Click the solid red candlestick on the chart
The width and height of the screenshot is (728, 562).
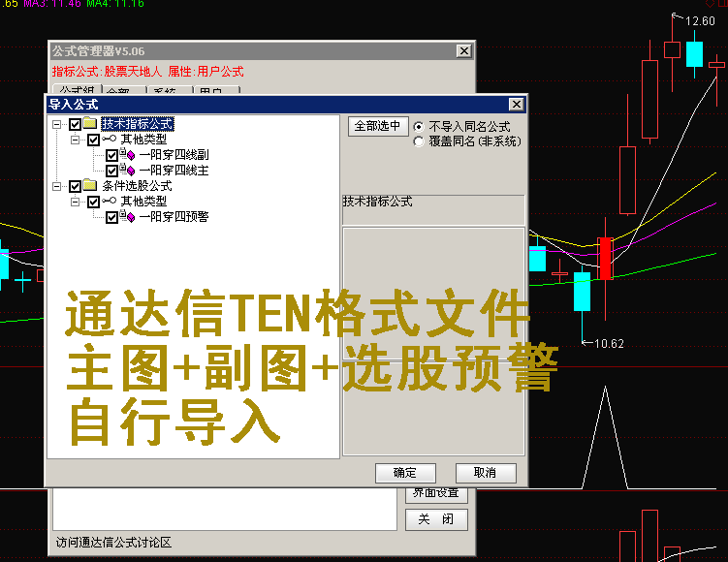click(606, 259)
